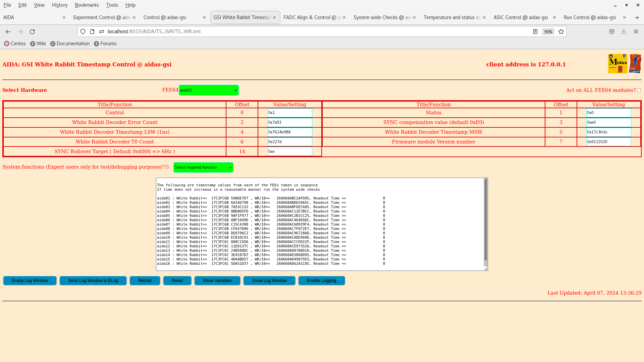The height and width of the screenshot is (362, 644).
Task: Open the downloads arrow icon
Action: click(x=624, y=32)
